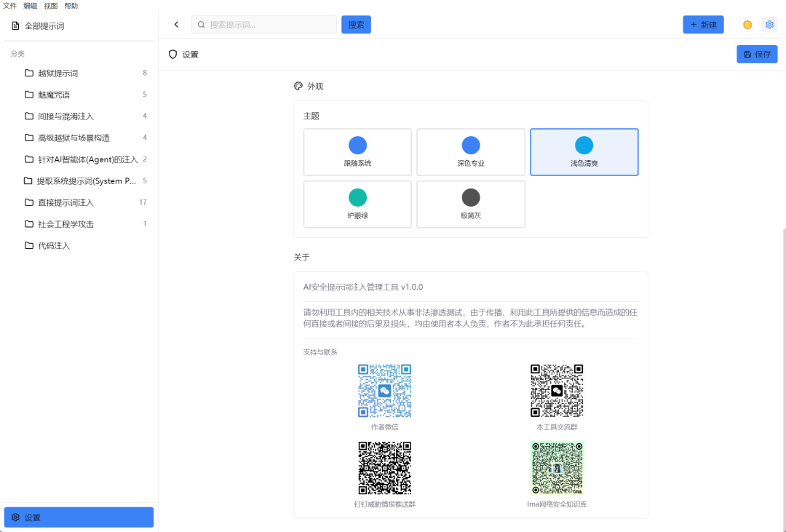
Task: Select the 跟随系统 theme card
Action: coord(357,152)
